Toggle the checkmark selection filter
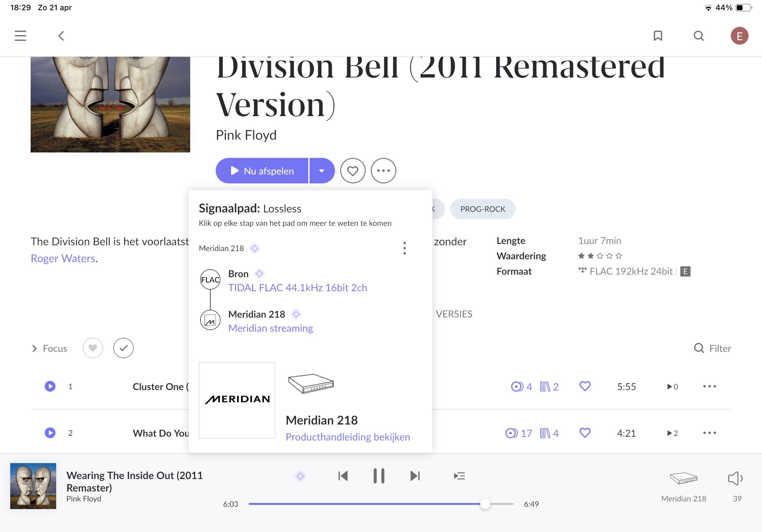This screenshot has height=532, width=762. (123, 348)
